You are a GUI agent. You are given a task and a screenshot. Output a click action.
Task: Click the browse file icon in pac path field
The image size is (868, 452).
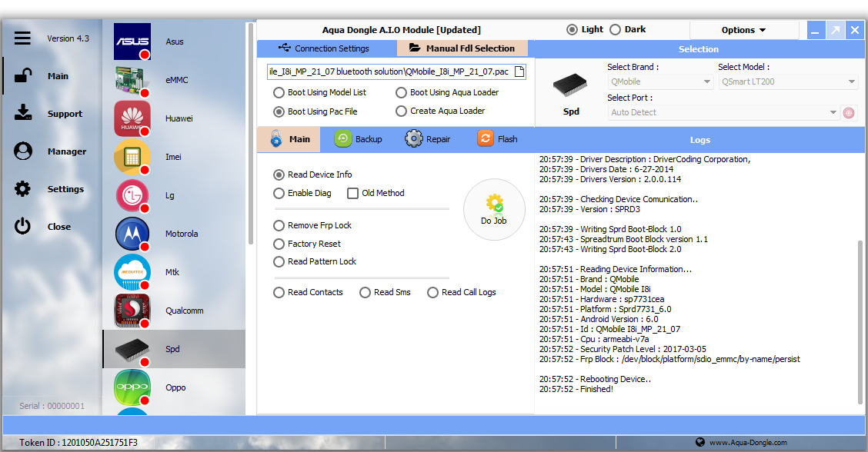[x=519, y=71]
